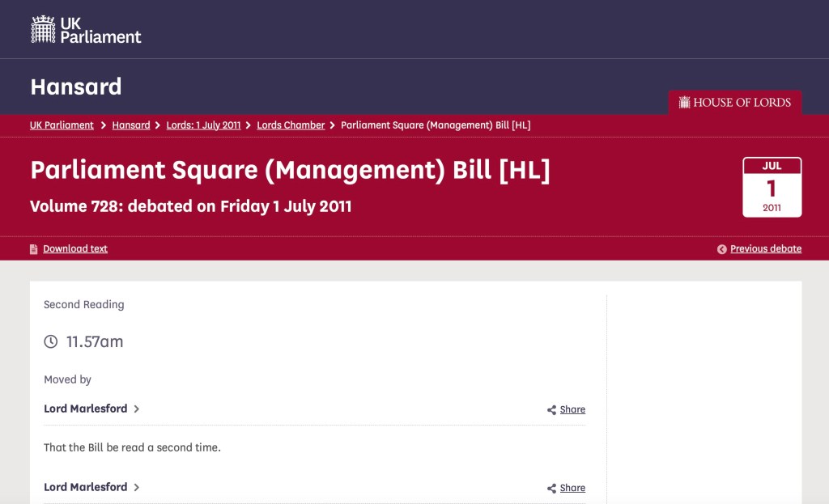Click the Previous debate arrow icon

pos(721,249)
